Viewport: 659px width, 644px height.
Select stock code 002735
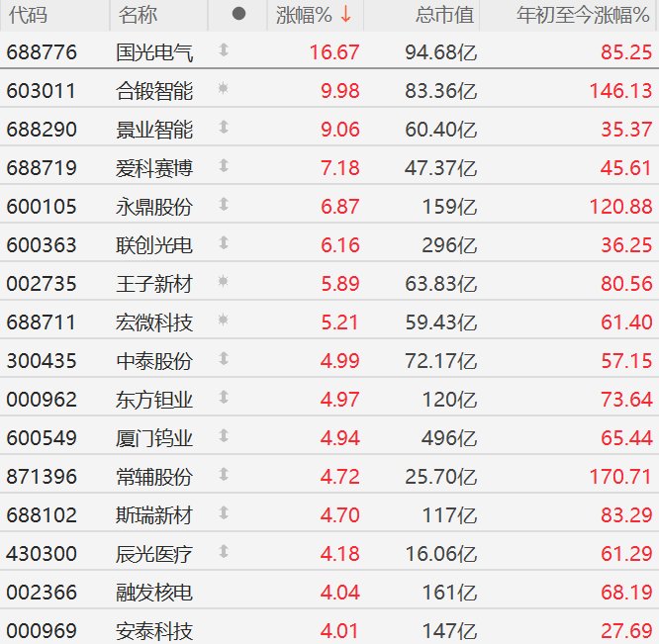(42, 284)
